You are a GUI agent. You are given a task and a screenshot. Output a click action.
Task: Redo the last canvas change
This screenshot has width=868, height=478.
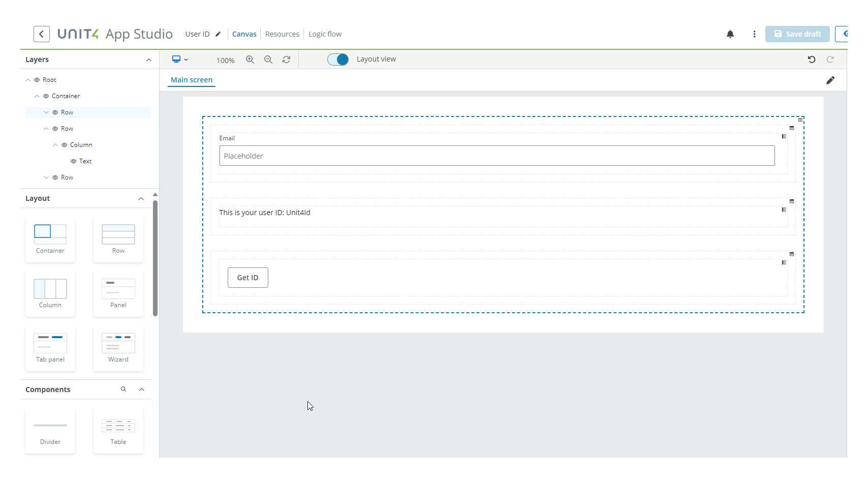point(830,59)
